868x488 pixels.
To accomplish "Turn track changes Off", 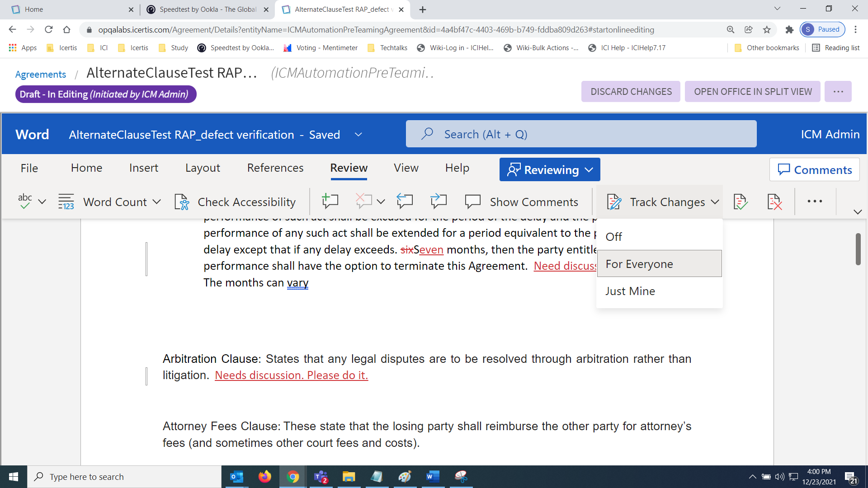I will click(614, 237).
